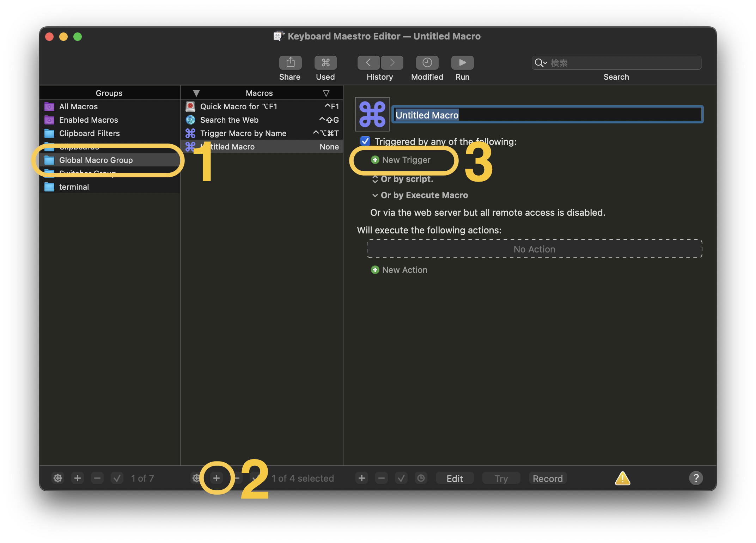Screen dimensions: 756x543
Task: Open search options dropdown magnifier
Action: click(541, 63)
